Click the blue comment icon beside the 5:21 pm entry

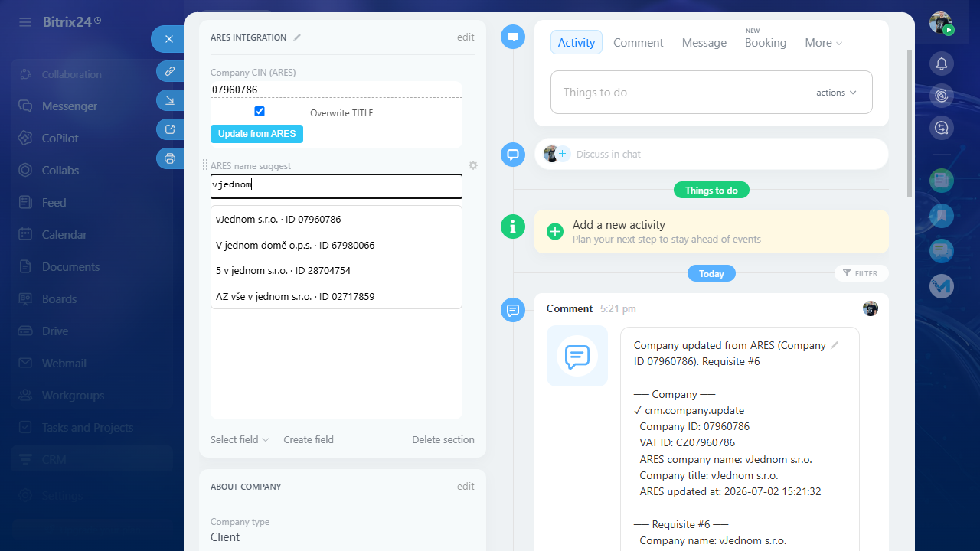click(x=513, y=310)
